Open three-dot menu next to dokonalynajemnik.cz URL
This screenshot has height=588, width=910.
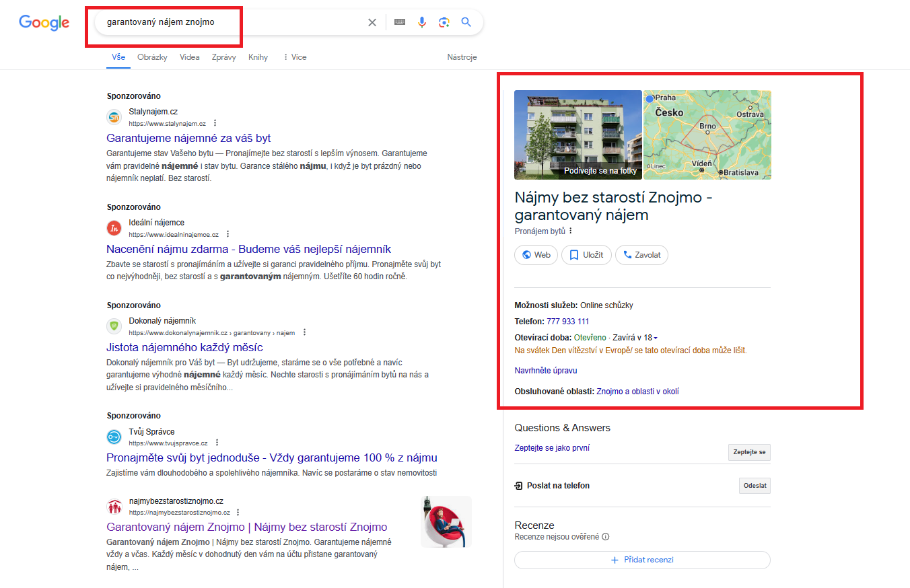pos(304,332)
